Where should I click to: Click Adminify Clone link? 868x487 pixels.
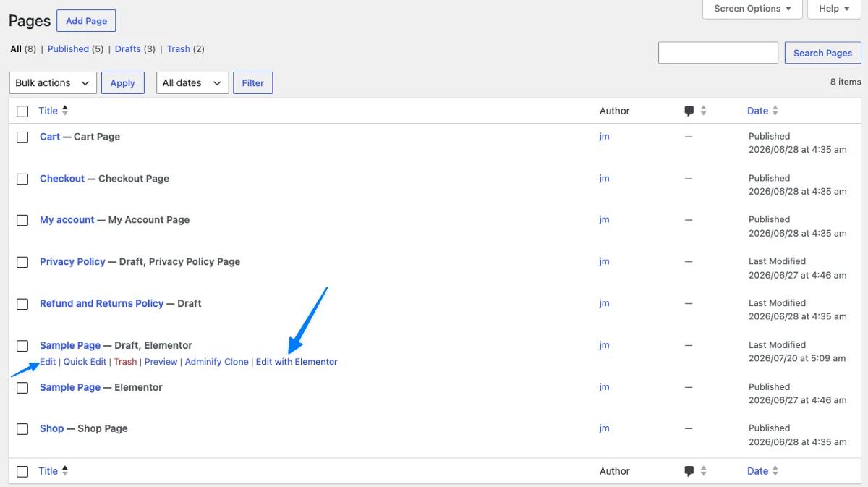tap(216, 362)
